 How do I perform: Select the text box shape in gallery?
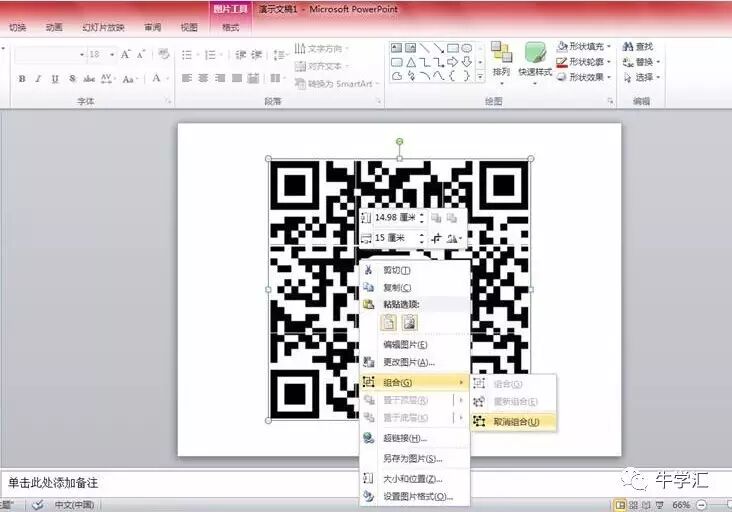396,48
